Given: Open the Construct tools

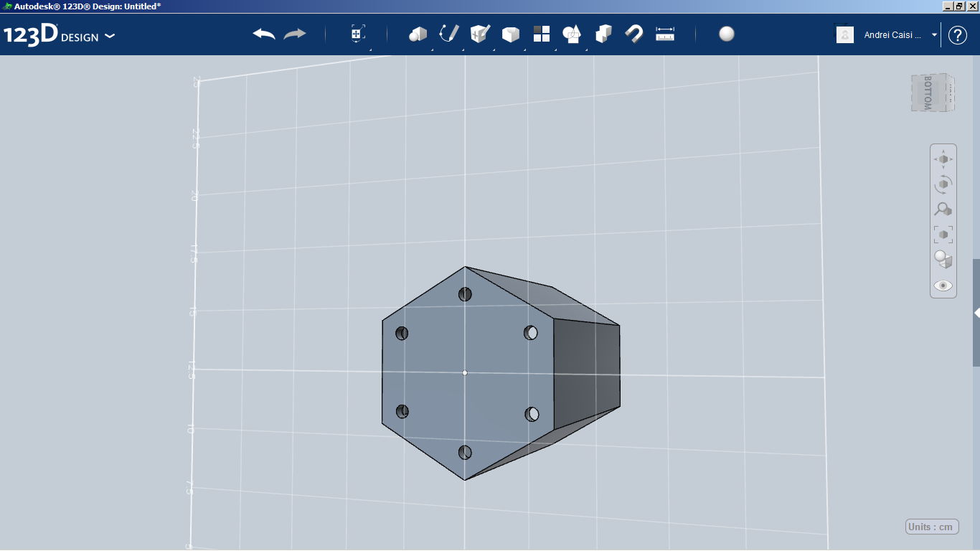Looking at the screenshot, I should tap(480, 34).
